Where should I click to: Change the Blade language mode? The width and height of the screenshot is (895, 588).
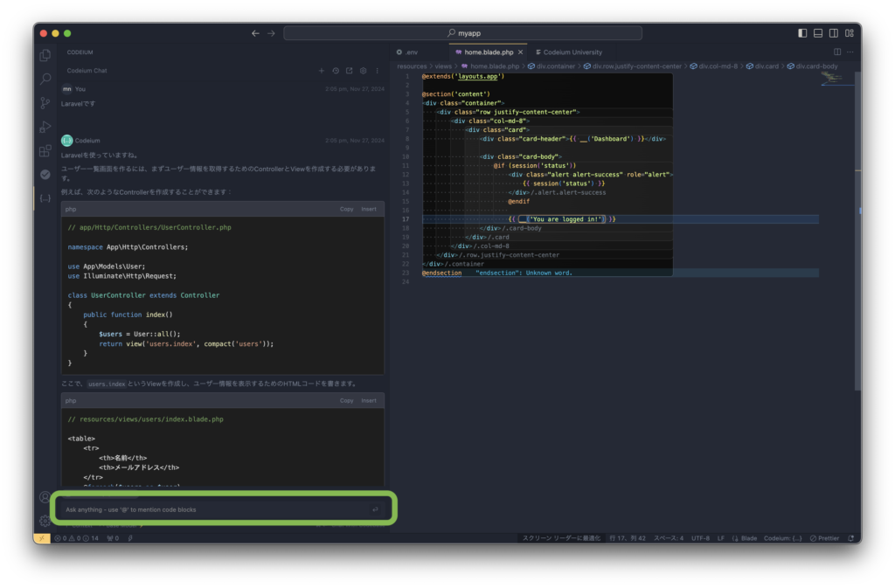(745, 538)
